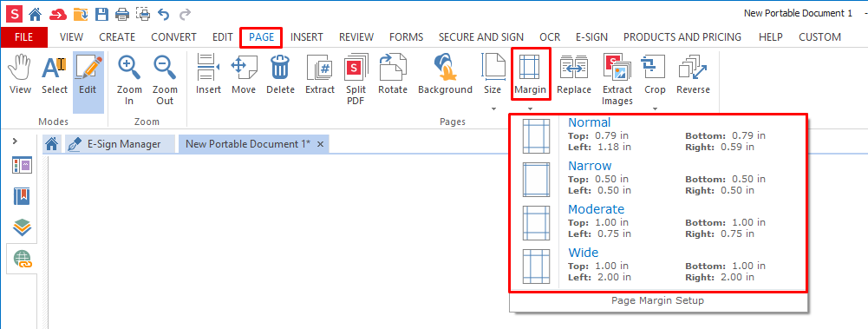Click the red cloud icon in quick access toolbar
The width and height of the screenshot is (868, 329).
[57, 14]
